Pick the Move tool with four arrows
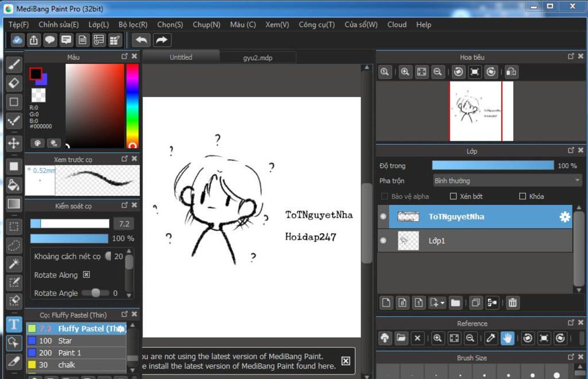Screen dimensions: 588x379 click(14, 143)
